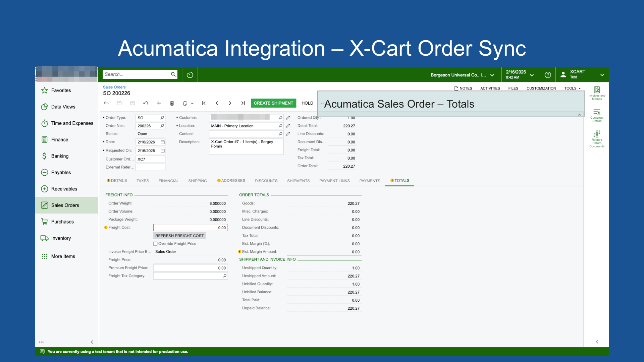Go to the first record arrow icon
The height and width of the screenshot is (362, 644).
pos(204,103)
